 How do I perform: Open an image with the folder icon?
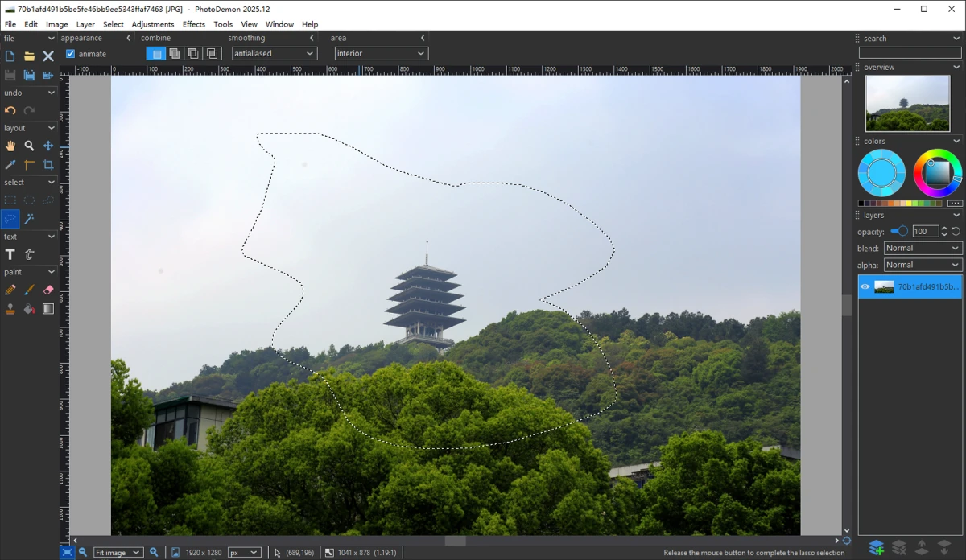pos(29,56)
